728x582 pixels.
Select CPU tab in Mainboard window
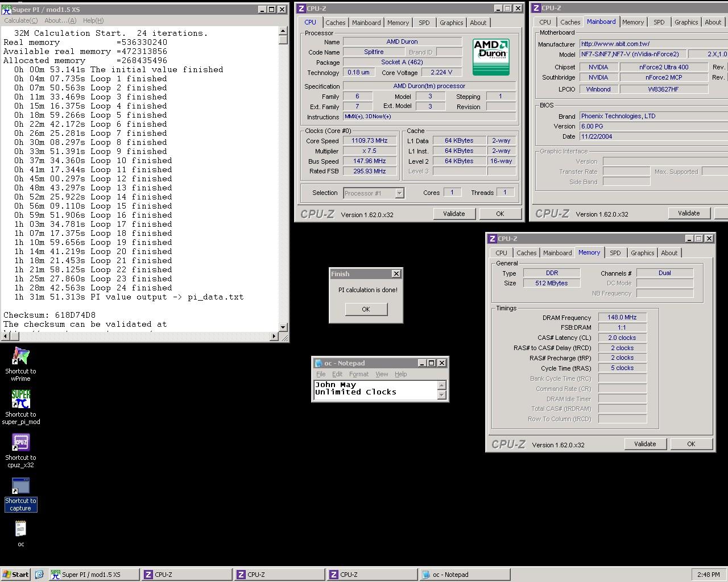tap(545, 22)
